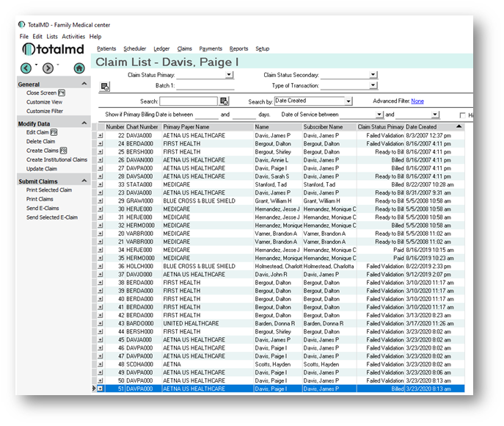Go to the green Home icon
Viewport: 504px width, 426px height.
pos(79,68)
